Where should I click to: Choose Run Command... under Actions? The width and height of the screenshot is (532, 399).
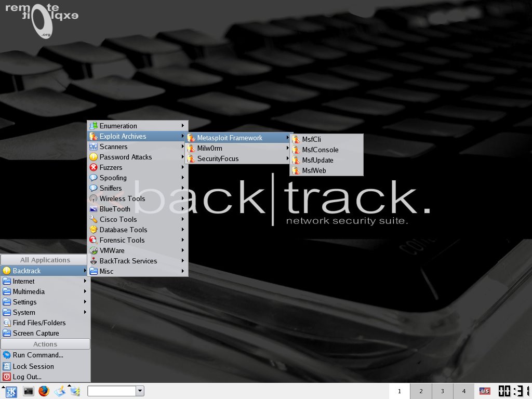tap(45, 355)
